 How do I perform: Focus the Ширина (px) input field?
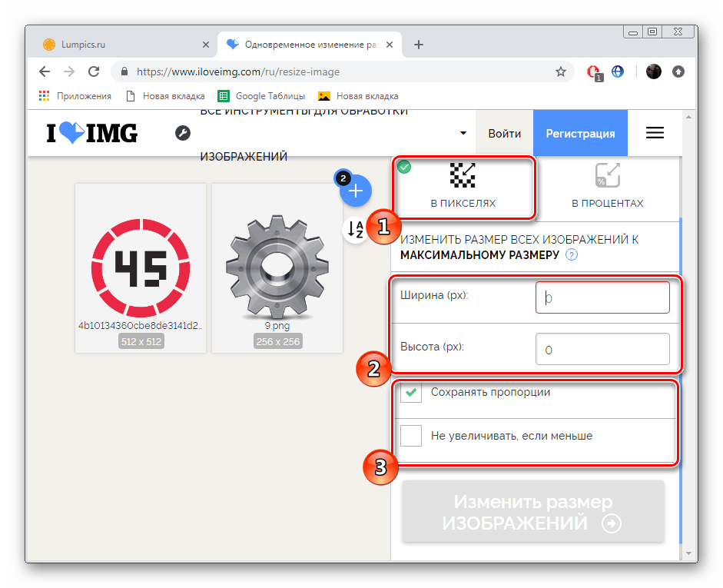(x=602, y=297)
